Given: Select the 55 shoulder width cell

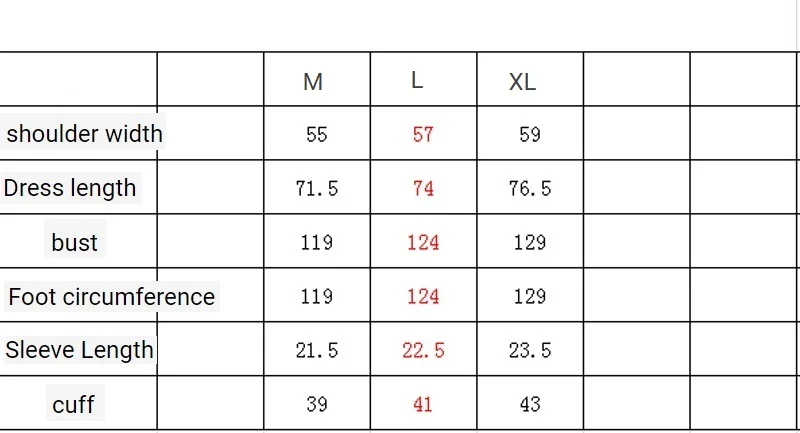Looking at the screenshot, I should click(316, 135).
